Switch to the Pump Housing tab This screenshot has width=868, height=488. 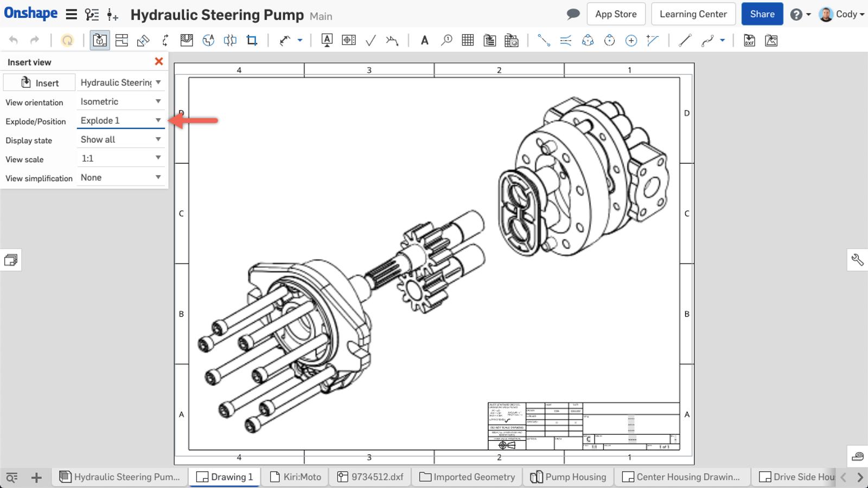(568, 477)
